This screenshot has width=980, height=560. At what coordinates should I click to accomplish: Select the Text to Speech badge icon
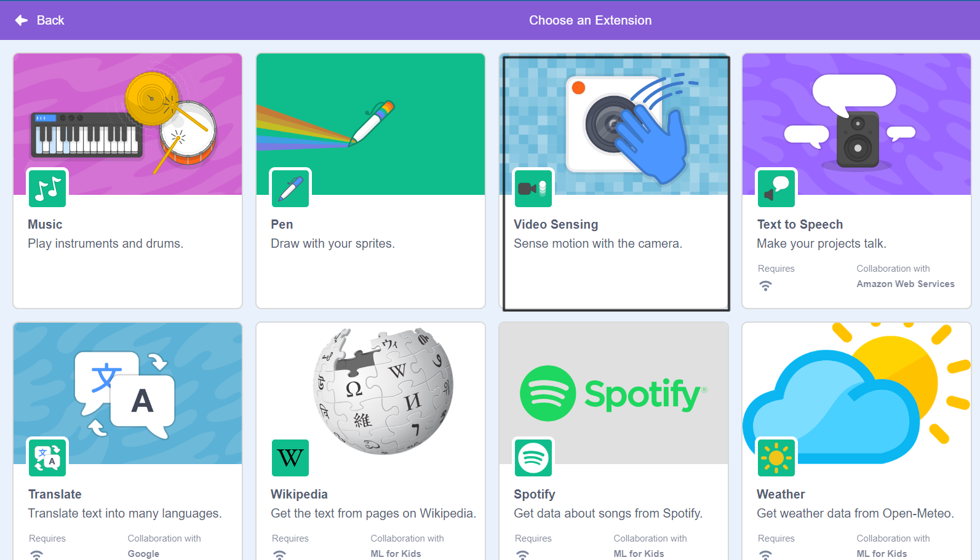tap(776, 189)
